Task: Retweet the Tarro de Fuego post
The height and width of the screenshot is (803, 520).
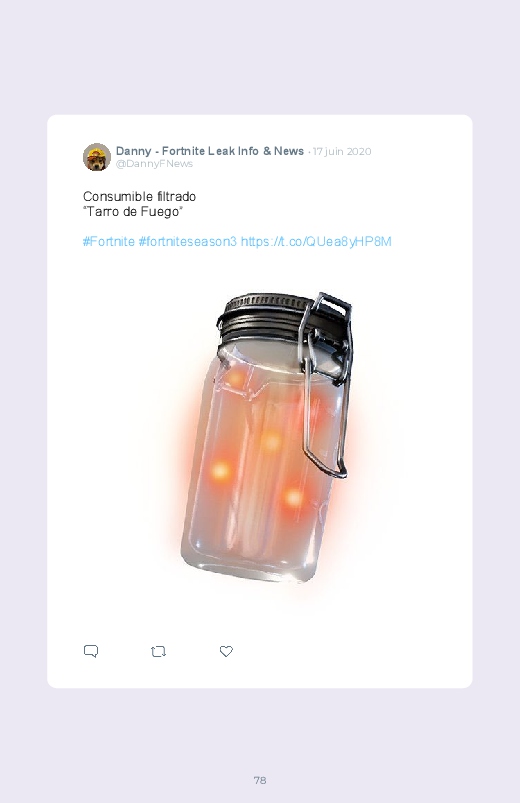Action: [158, 651]
